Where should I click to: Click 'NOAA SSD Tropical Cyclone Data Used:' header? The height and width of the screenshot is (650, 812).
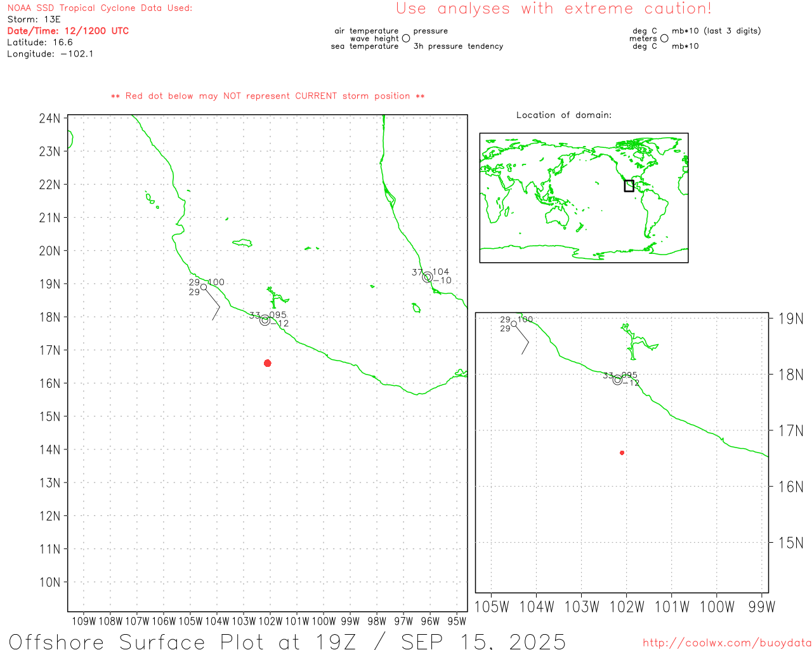[x=100, y=8]
